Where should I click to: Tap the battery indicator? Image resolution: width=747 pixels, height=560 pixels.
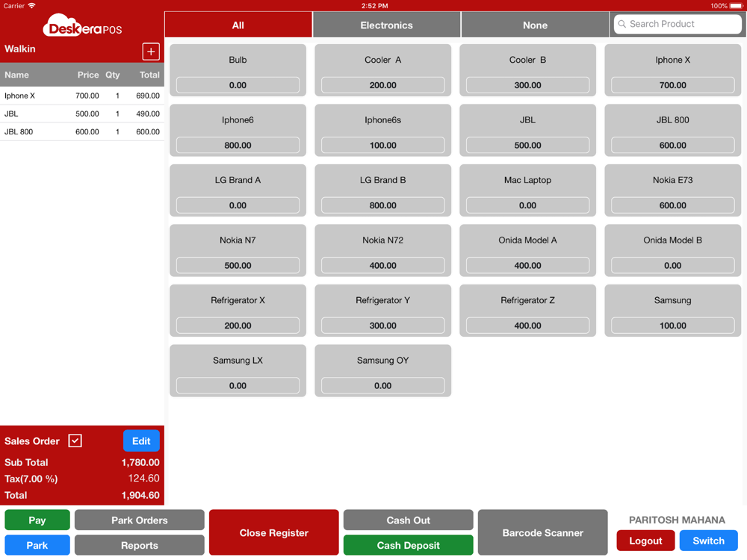[736, 6]
